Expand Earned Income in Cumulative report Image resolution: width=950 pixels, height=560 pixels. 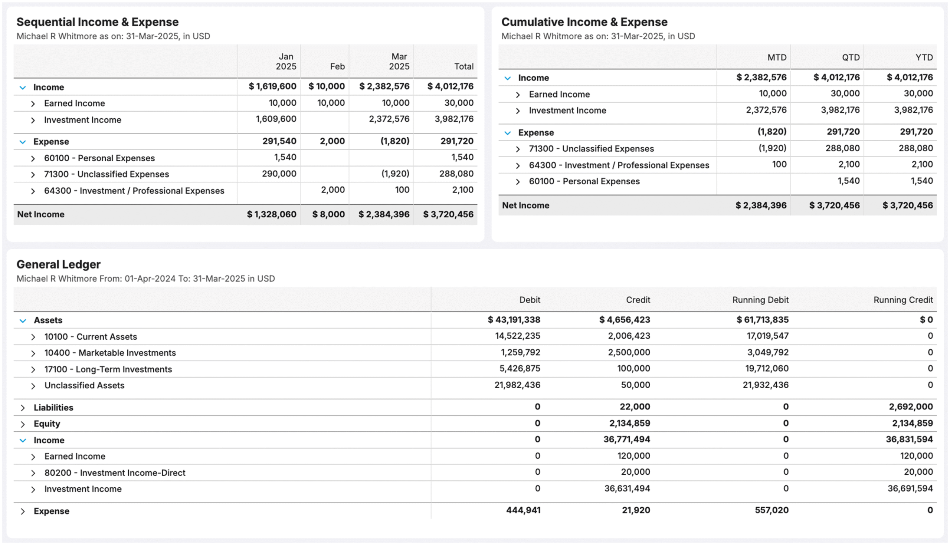click(x=518, y=94)
